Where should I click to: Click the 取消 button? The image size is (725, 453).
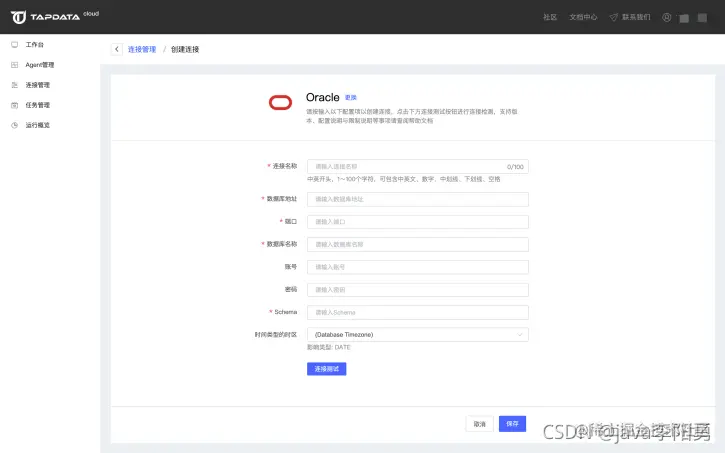tap(479, 424)
